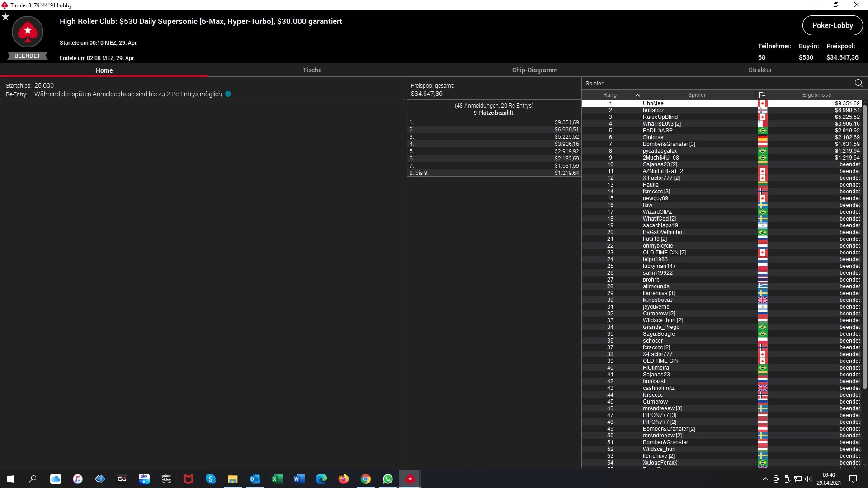
Task: Click the Spieler column header
Action: (x=696, y=95)
